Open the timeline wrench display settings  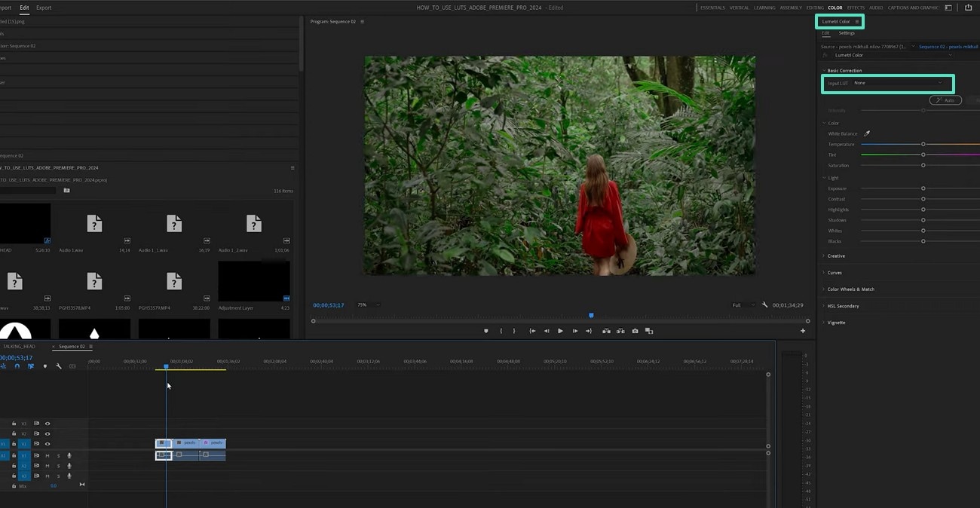[x=58, y=366]
